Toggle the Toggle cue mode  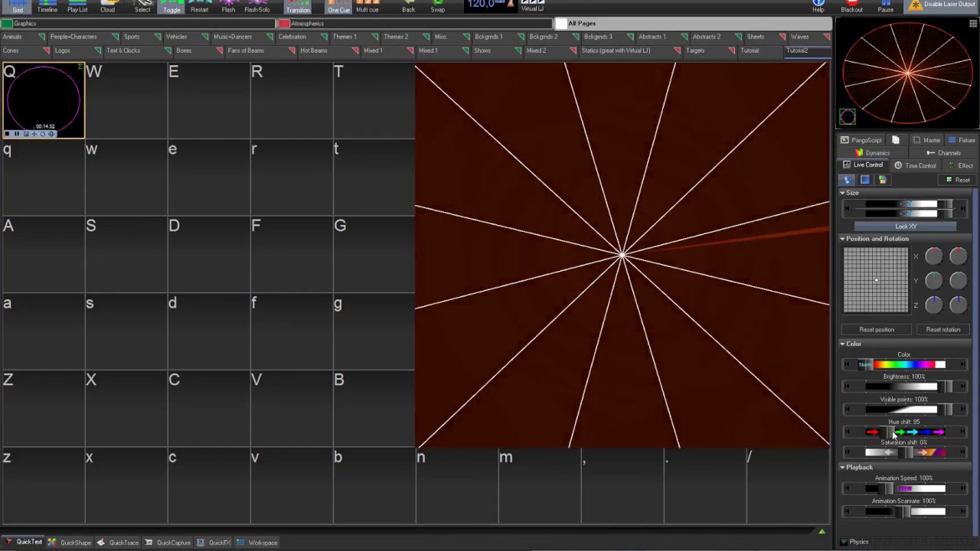tap(171, 7)
